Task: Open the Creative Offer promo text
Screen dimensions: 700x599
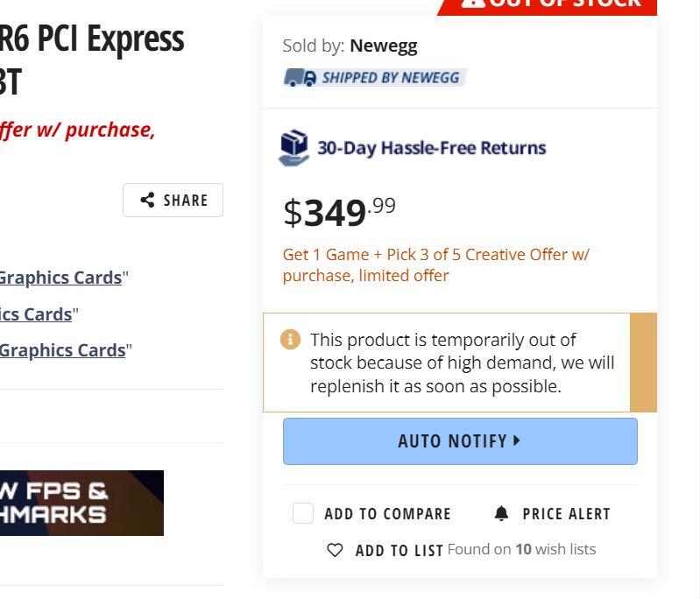Action: point(435,264)
